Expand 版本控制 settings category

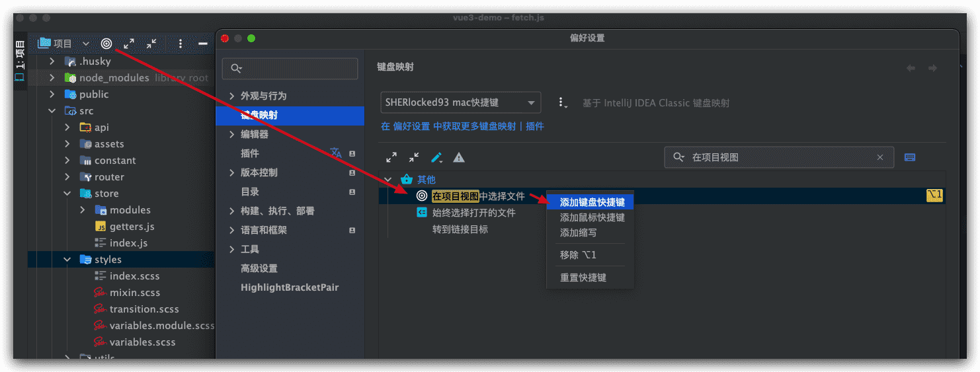tap(232, 172)
